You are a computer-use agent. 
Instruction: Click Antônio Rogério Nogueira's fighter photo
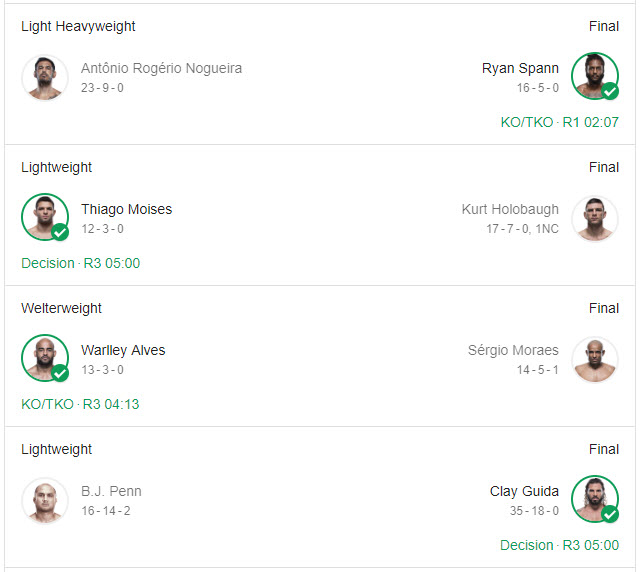45,77
